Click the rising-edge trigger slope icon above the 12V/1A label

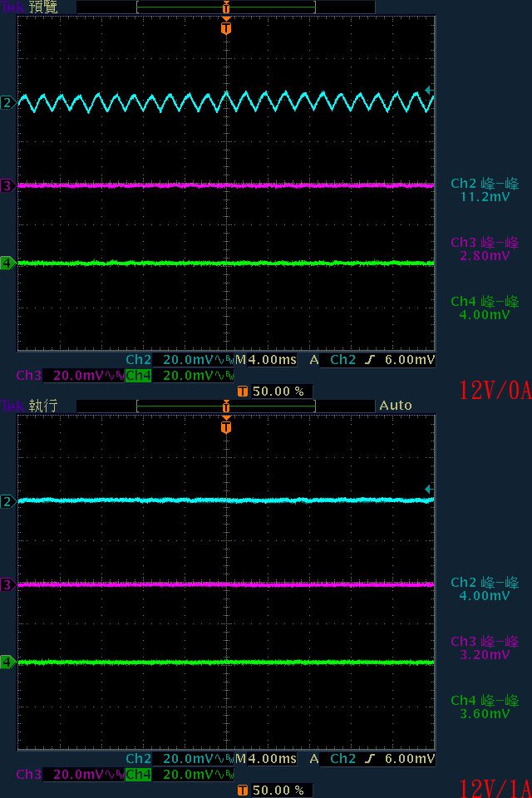(x=371, y=759)
